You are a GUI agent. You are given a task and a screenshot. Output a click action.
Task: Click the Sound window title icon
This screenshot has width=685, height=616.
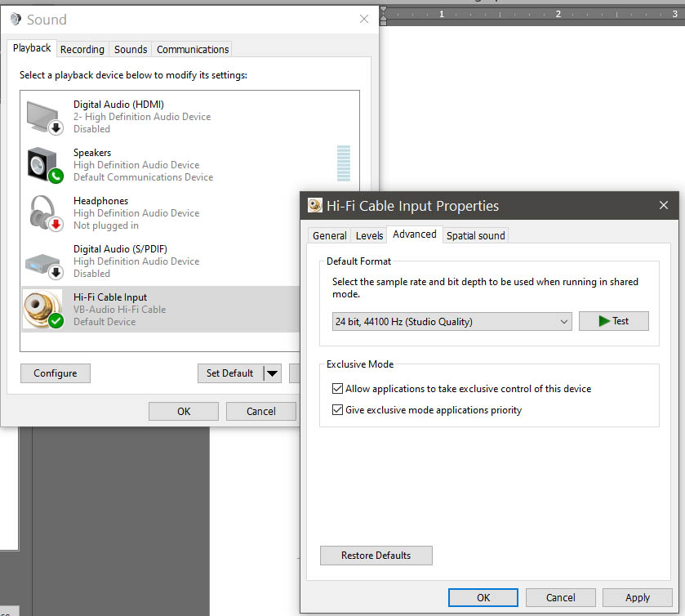pyautogui.click(x=16, y=20)
